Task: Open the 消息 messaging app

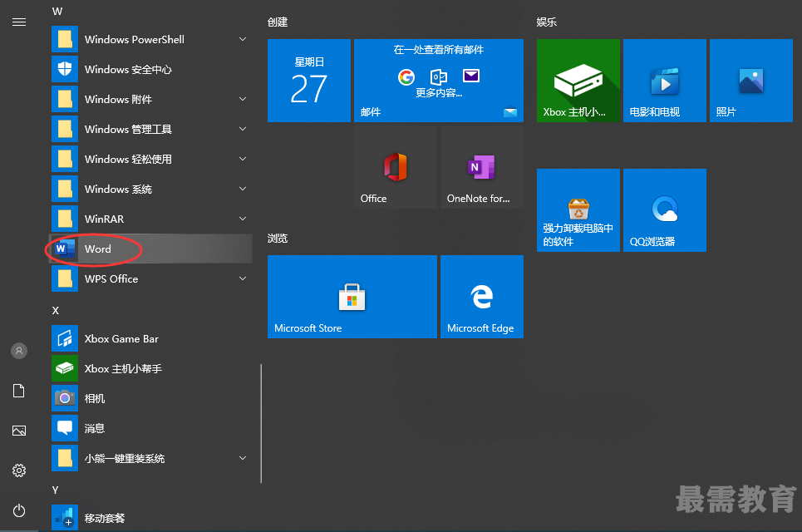Action: click(x=150, y=428)
